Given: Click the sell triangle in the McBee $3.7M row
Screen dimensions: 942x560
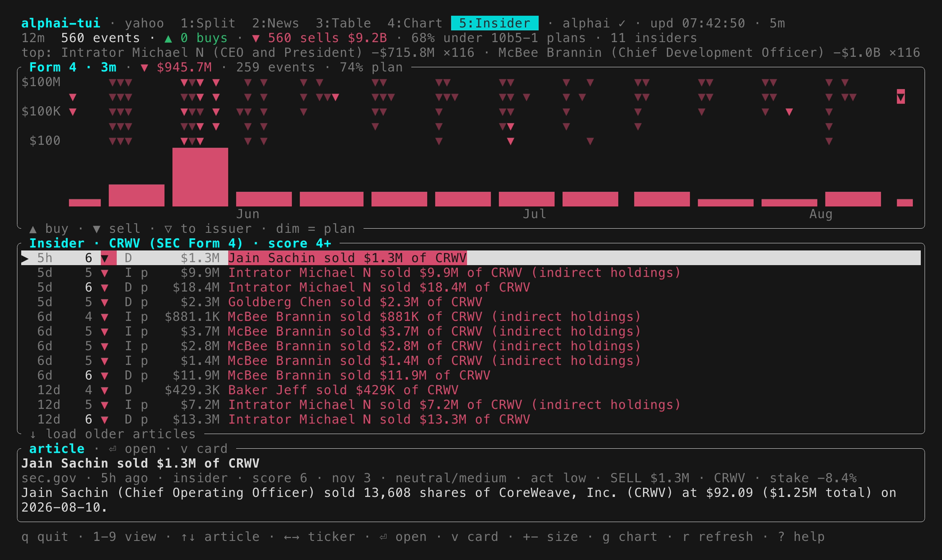Looking at the screenshot, I should pos(105,332).
